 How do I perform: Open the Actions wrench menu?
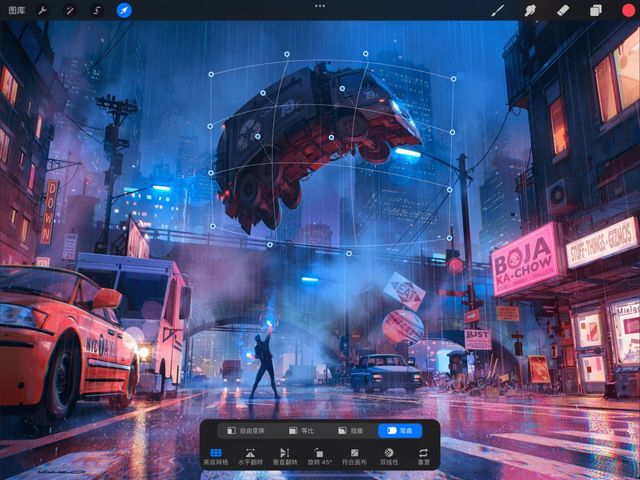(42, 10)
